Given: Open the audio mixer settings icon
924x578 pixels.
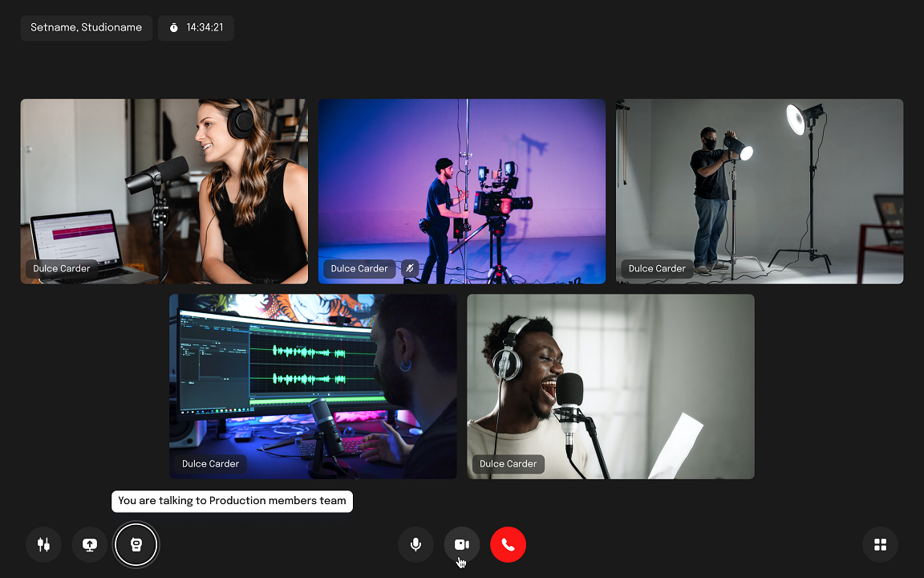Looking at the screenshot, I should [43, 544].
